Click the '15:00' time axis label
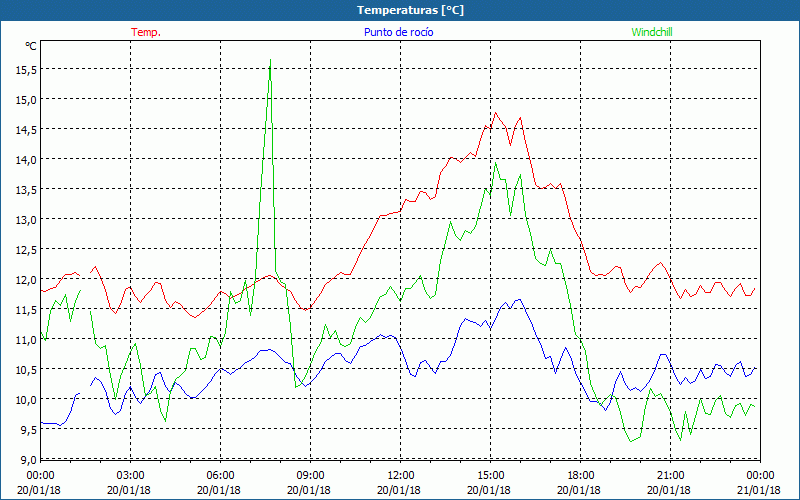Viewport: 800px width, 500px height. (490, 476)
